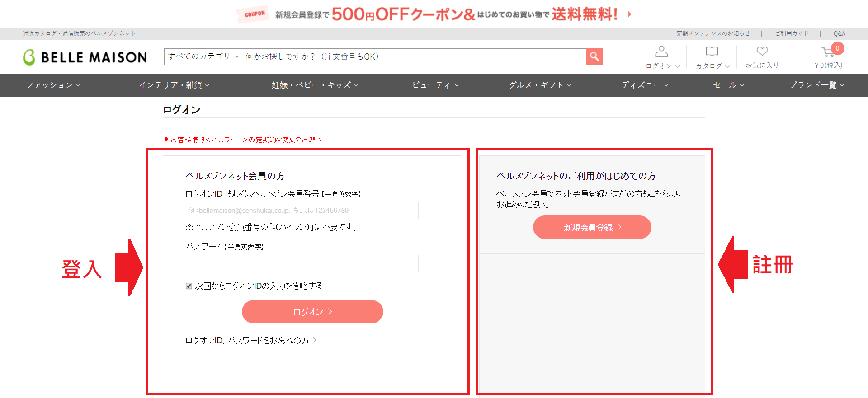Click the カタログ book icon
Screen dimensions: 868x398
[x=712, y=52]
